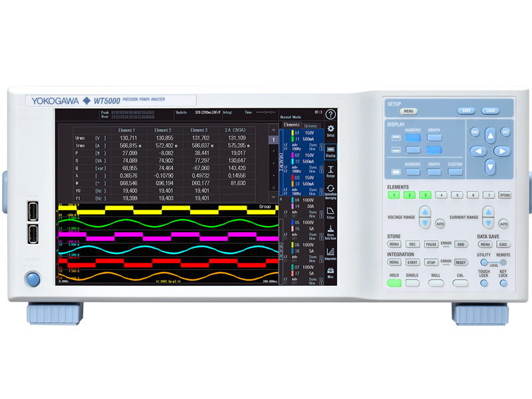Tap the page list down arrow on screen
The width and height of the screenshot is (532, 399).
(x=273, y=197)
